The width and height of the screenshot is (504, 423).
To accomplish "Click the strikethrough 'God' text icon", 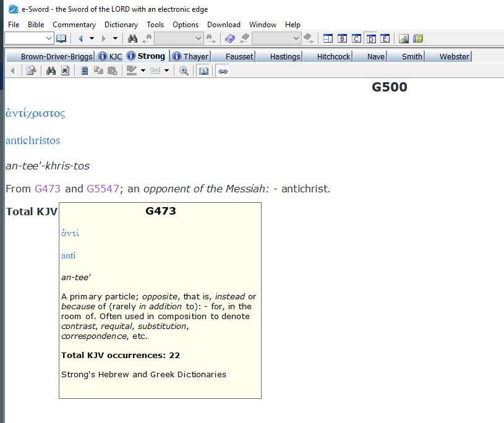I will (155, 70).
